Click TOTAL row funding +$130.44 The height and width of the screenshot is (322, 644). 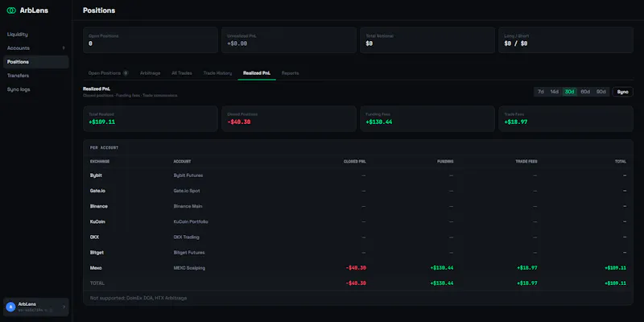[442, 283]
